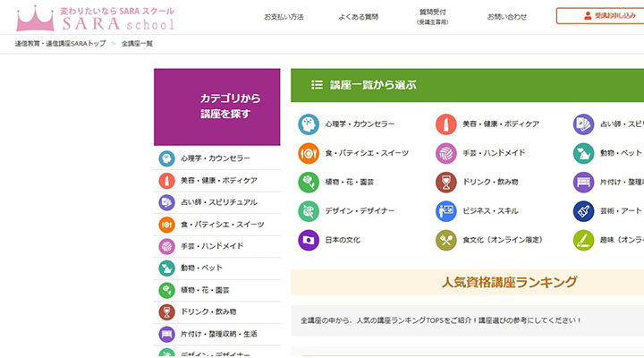Open sidebar link 手芸・ハンドメイド

212,246
